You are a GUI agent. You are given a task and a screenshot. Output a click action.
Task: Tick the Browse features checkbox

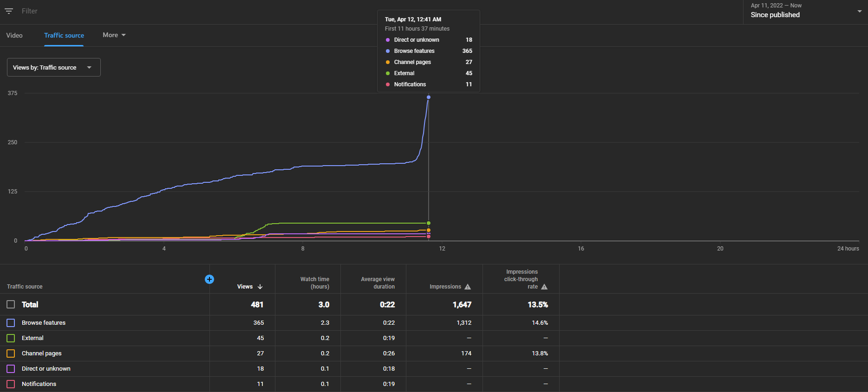coord(11,322)
